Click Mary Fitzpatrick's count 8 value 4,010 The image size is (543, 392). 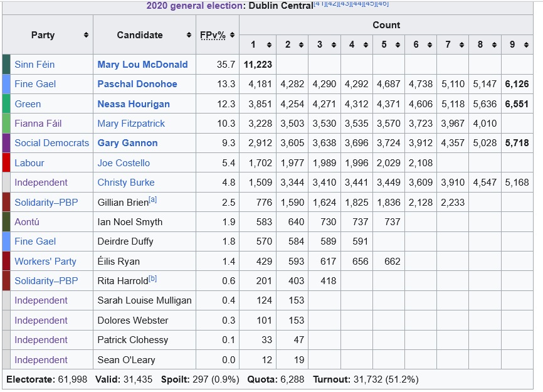point(485,124)
